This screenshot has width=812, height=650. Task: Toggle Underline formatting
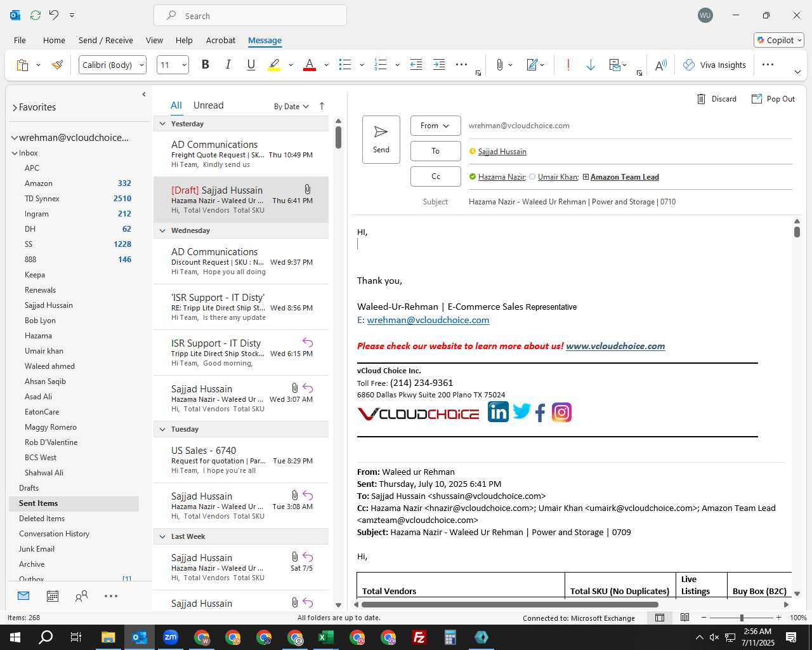point(251,65)
